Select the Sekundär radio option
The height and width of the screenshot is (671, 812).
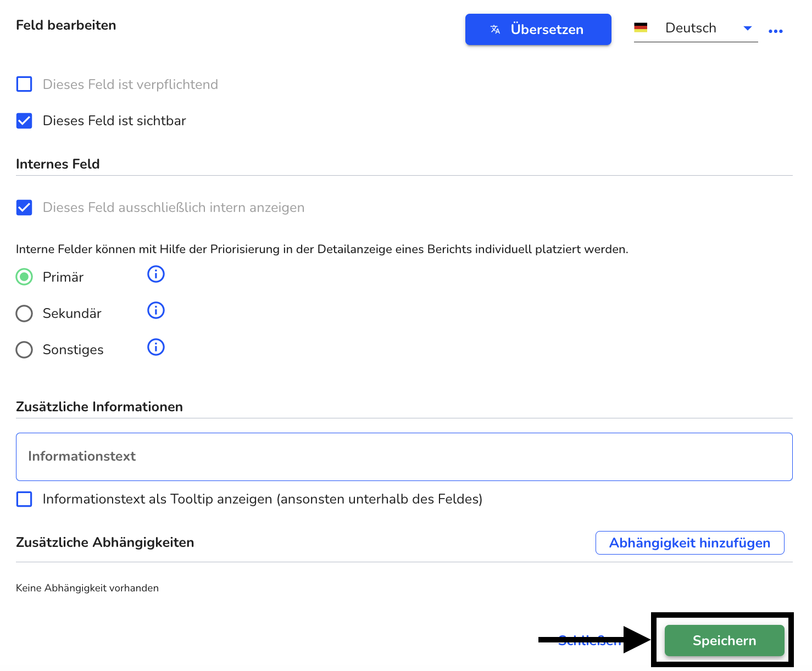[24, 314]
